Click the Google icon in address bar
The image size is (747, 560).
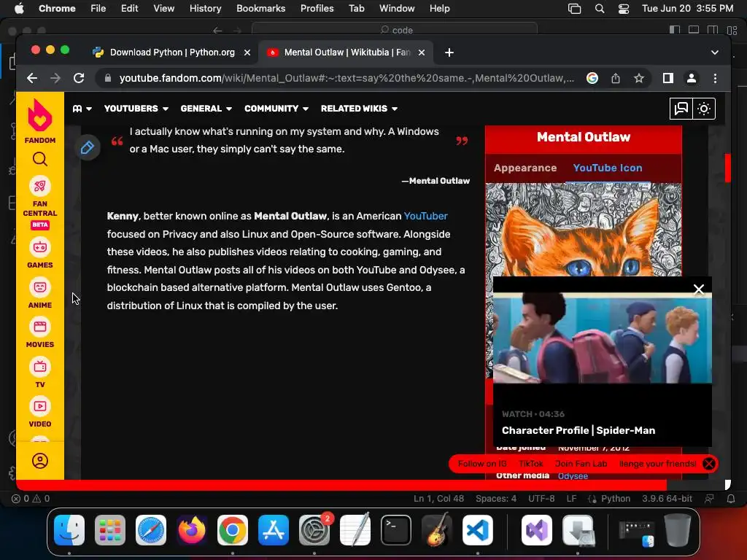pos(592,78)
